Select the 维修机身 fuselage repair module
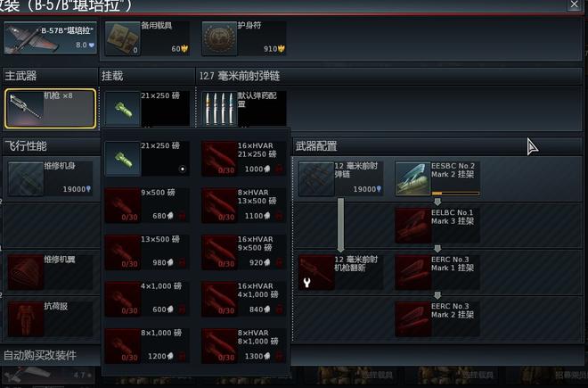Viewport: 588px width, 388px height. (x=50, y=178)
